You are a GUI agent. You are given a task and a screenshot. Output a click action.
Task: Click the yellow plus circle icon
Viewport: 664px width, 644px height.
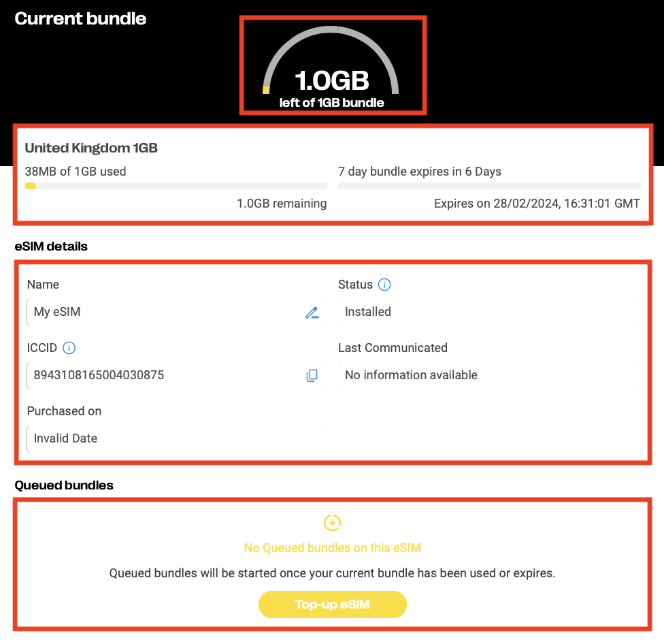click(x=333, y=522)
